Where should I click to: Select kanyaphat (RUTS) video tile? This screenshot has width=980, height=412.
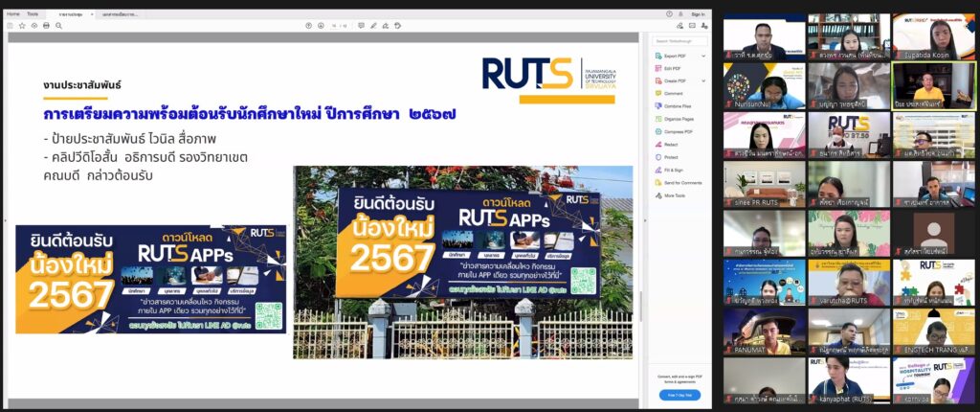tap(849, 380)
